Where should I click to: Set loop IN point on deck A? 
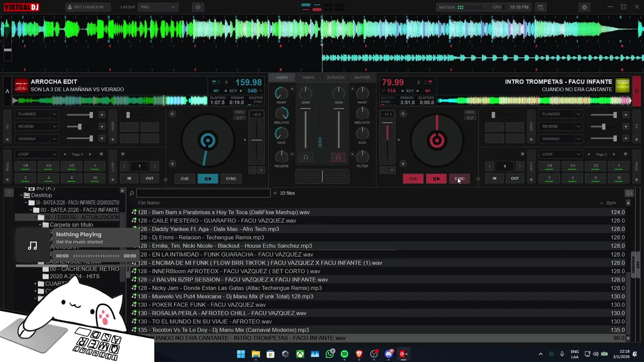pyautogui.click(x=129, y=178)
